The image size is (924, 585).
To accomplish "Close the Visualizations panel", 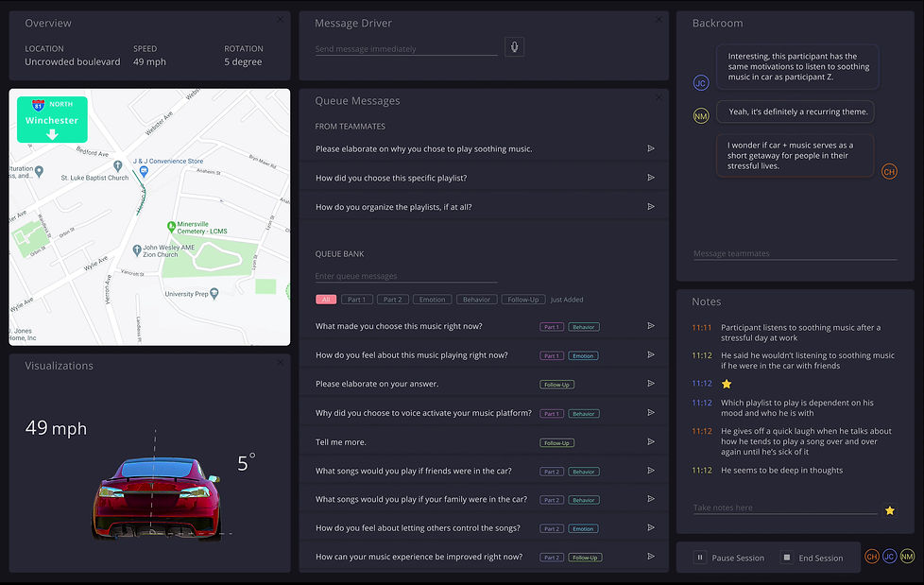I will pyautogui.click(x=281, y=362).
